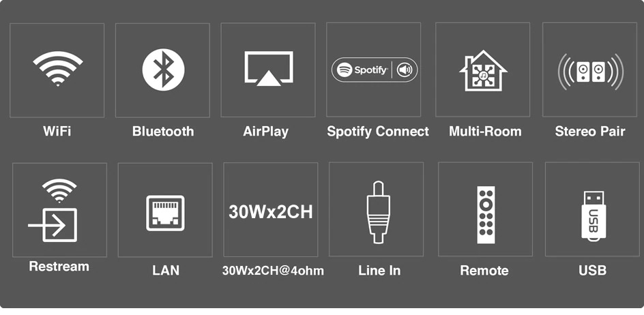644x315 pixels.
Task: Select the Multi-Room label
Action: [x=485, y=132]
